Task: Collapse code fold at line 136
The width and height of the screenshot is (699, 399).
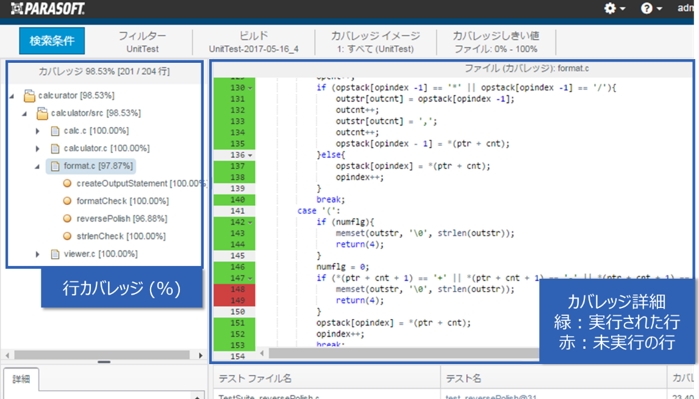Action: click(250, 155)
